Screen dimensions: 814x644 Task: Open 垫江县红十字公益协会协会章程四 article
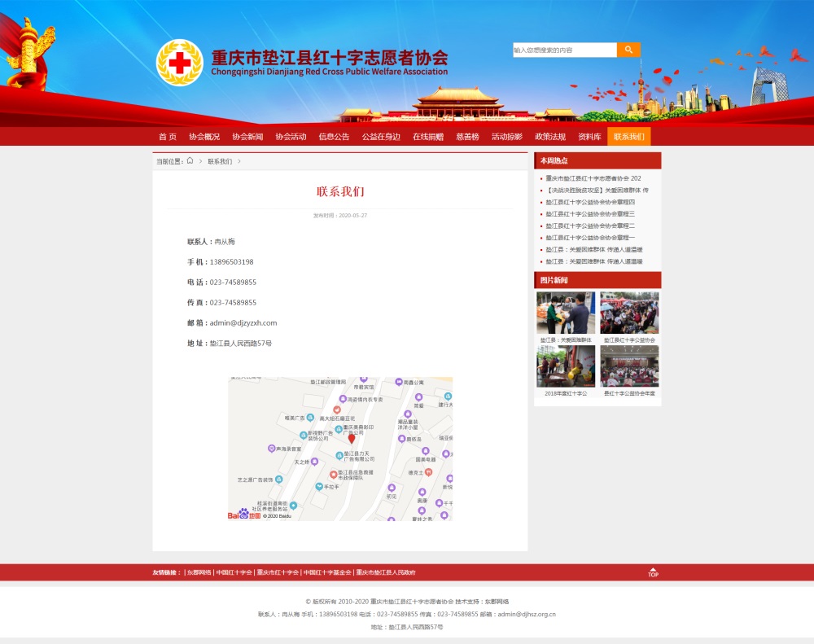pyautogui.click(x=590, y=202)
